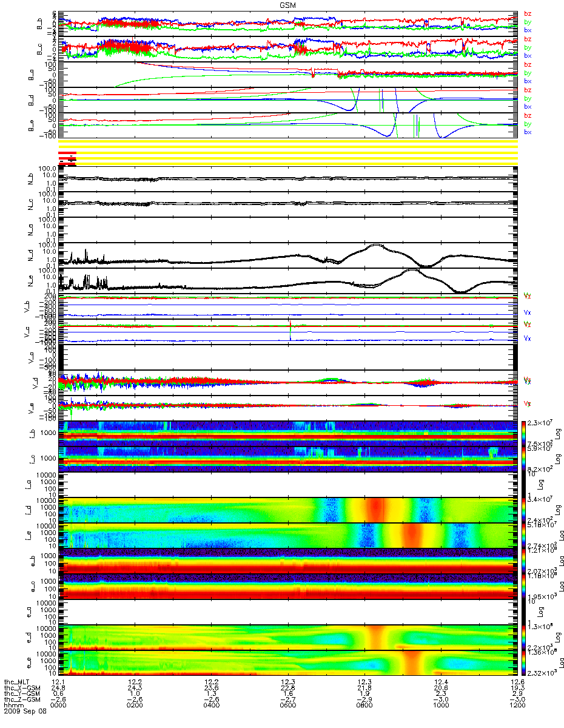The image size is (564, 728).
Task: Click the 0600 time tick label
Action: tap(287, 706)
